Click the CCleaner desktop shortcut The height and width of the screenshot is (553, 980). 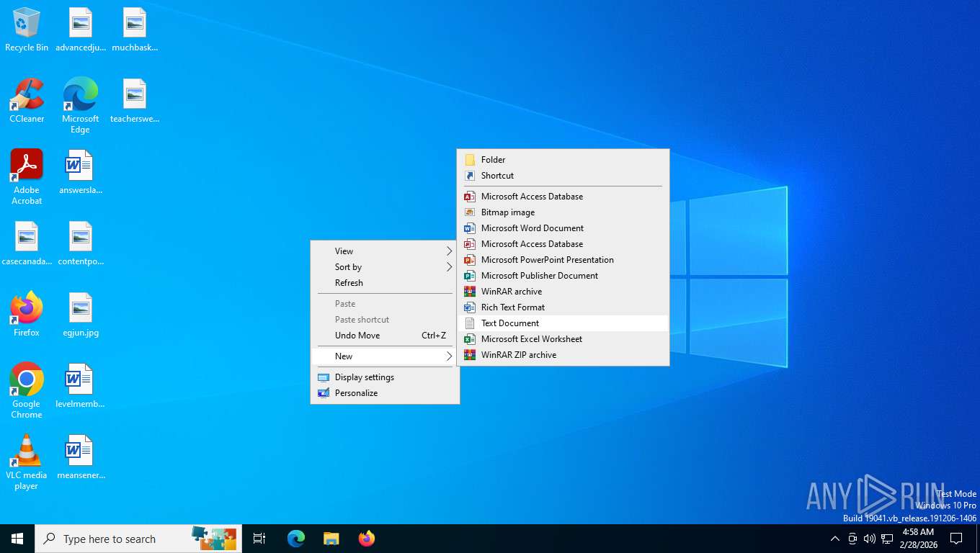pos(27,101)
